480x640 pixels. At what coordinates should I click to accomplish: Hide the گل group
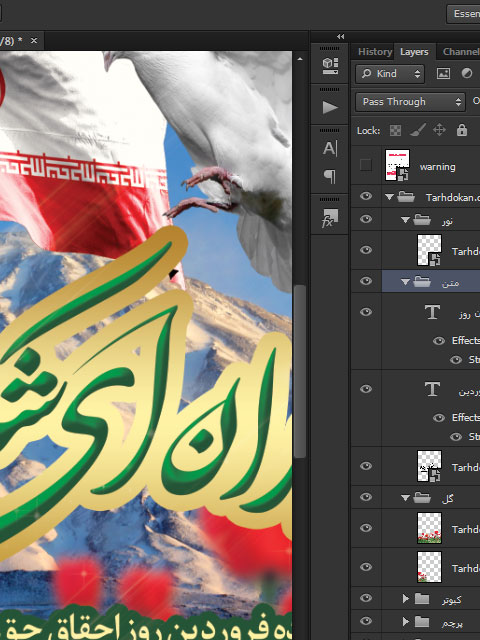click(366, 497)
